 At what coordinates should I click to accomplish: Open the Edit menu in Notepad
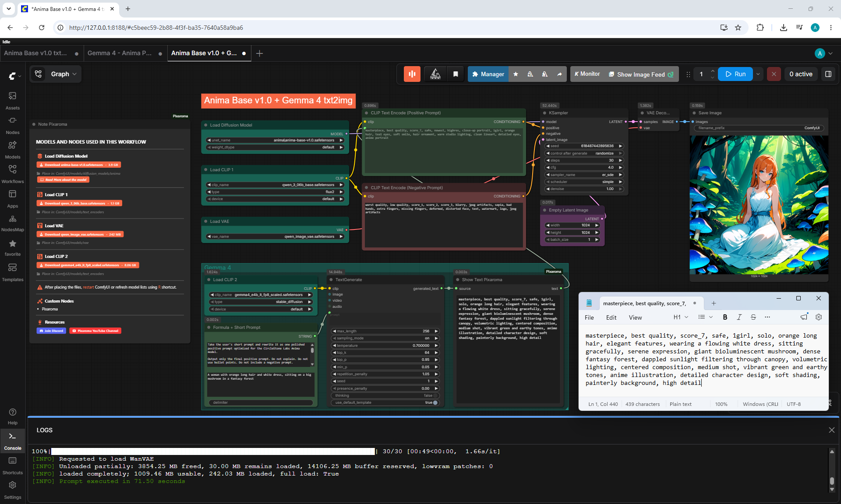click(x=611, y=317)
